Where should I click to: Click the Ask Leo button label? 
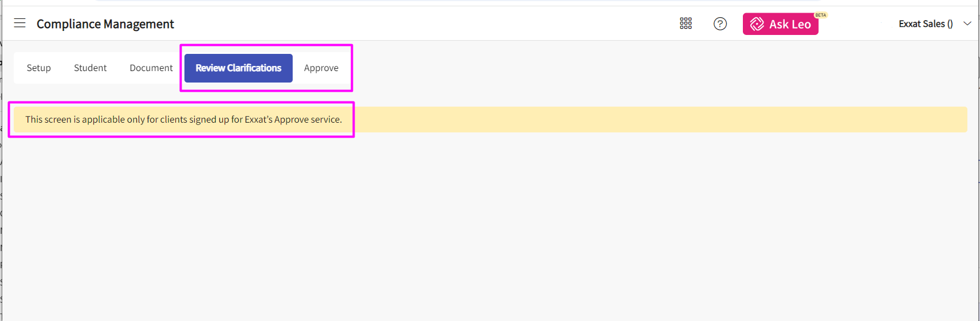tap(790, 24)
